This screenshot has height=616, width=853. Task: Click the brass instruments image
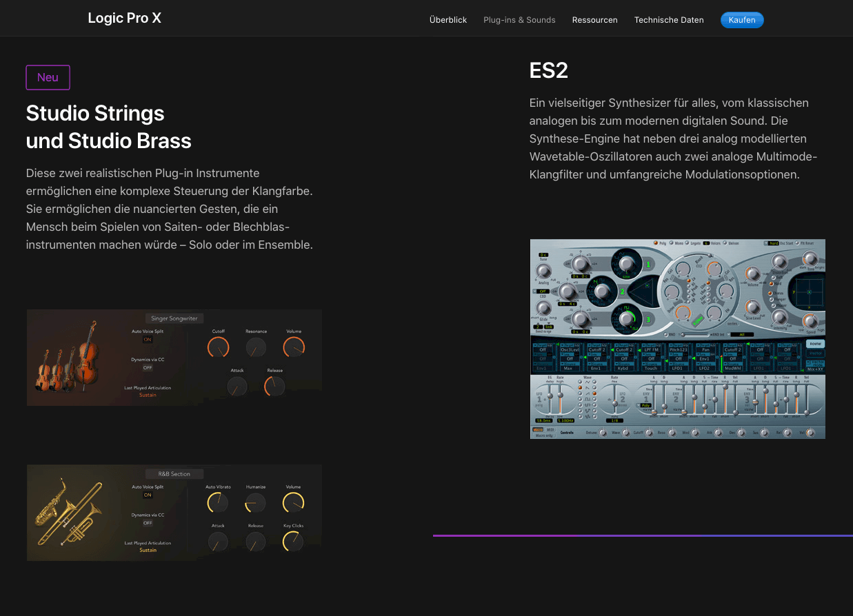(67, 511)
